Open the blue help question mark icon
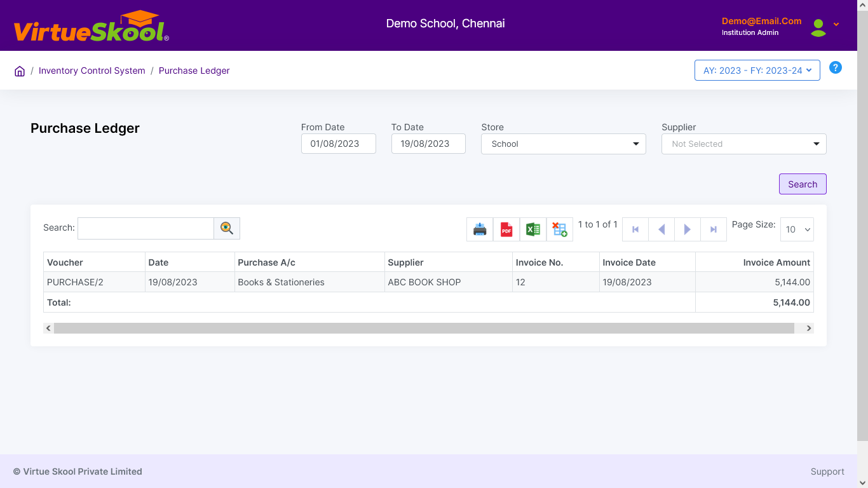868x488 pixels. [836, 67]
